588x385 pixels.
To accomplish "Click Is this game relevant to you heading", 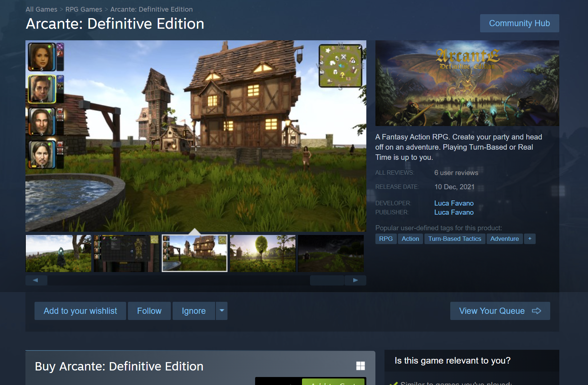I will [x=452, y=361].
